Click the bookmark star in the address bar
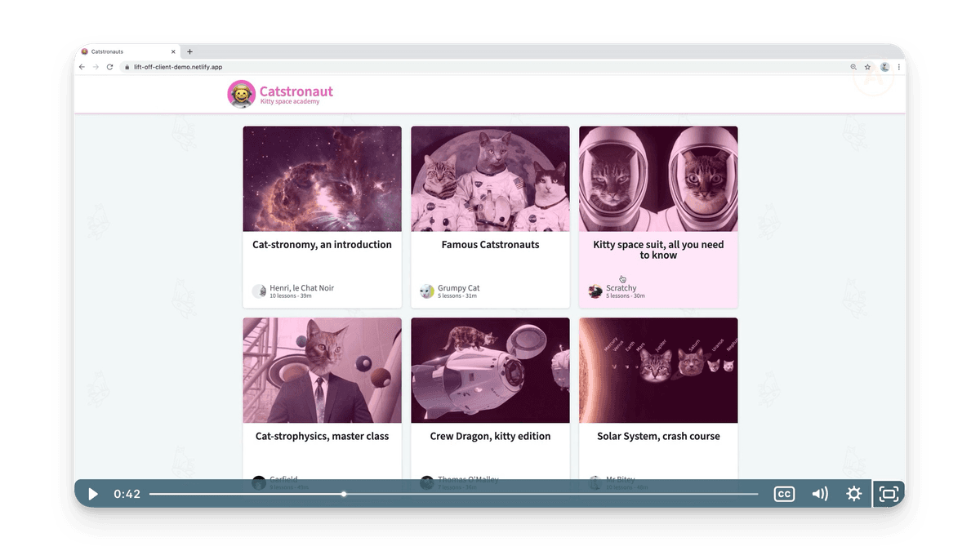 868,67
